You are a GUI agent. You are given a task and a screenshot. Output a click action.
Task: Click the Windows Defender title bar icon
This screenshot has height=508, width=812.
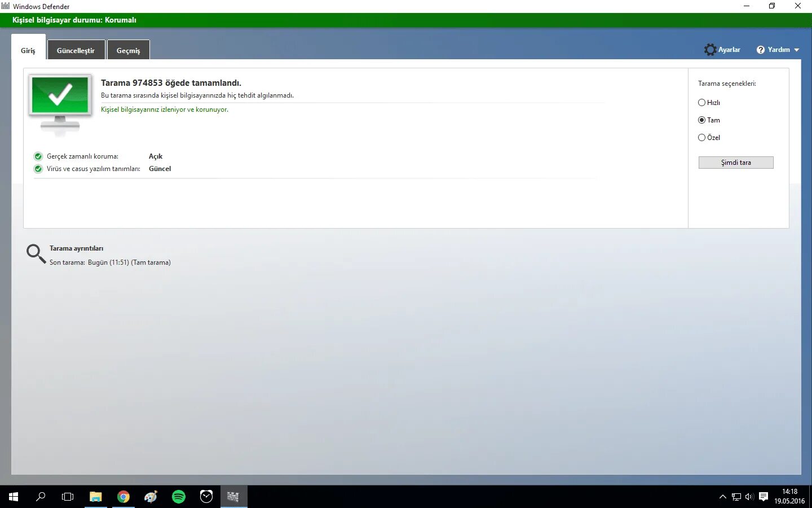point(6,6)
